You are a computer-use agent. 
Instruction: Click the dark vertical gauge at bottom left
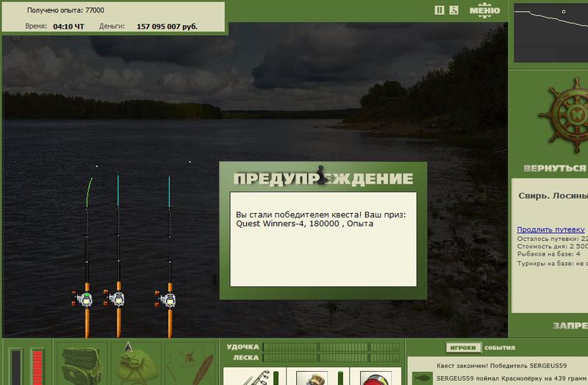coord(15,367)
